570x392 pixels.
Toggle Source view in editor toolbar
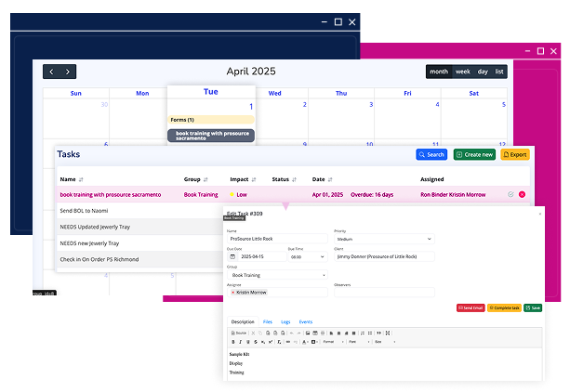click(239, 333)
